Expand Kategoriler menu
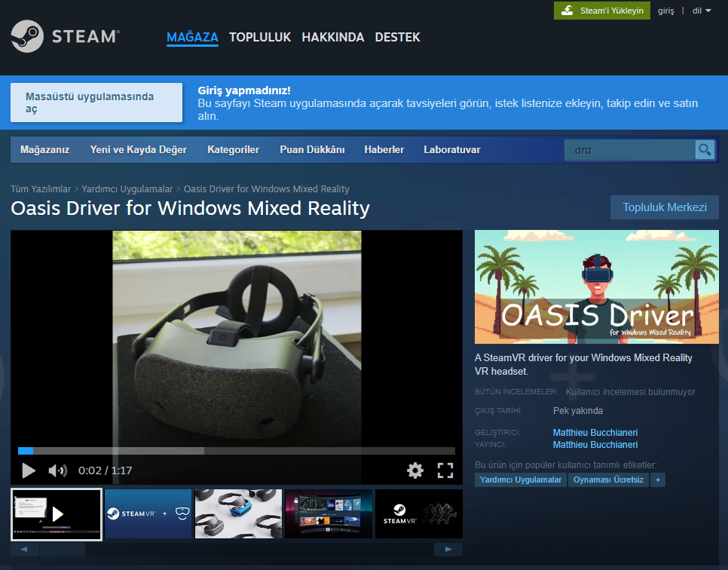 click(233, 149)
